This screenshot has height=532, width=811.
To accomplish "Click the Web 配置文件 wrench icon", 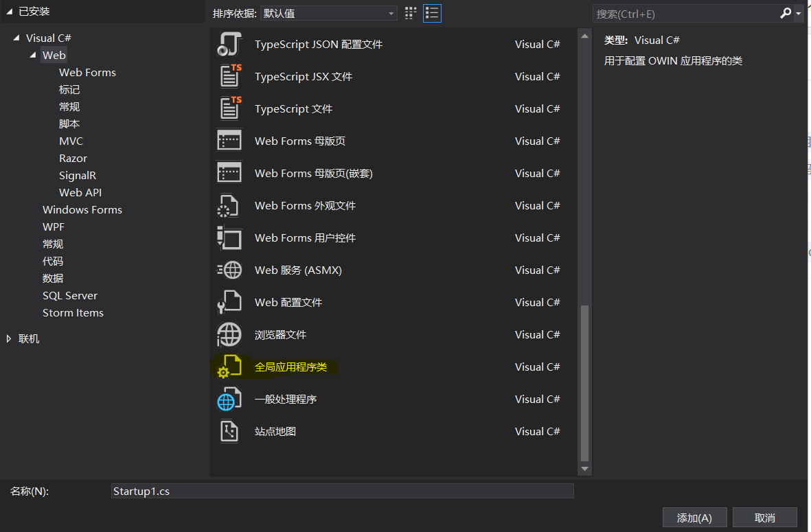I will pos(229,303).
